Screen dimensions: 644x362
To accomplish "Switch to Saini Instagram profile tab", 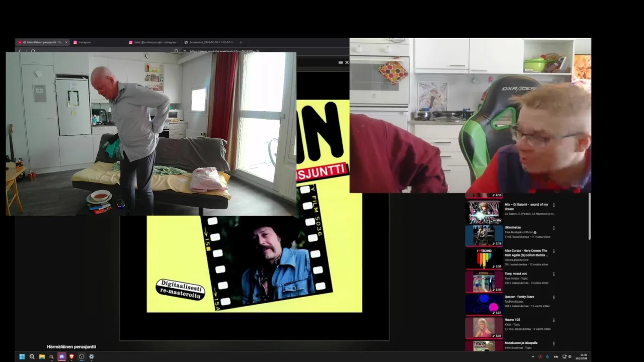I will (153, 42).
